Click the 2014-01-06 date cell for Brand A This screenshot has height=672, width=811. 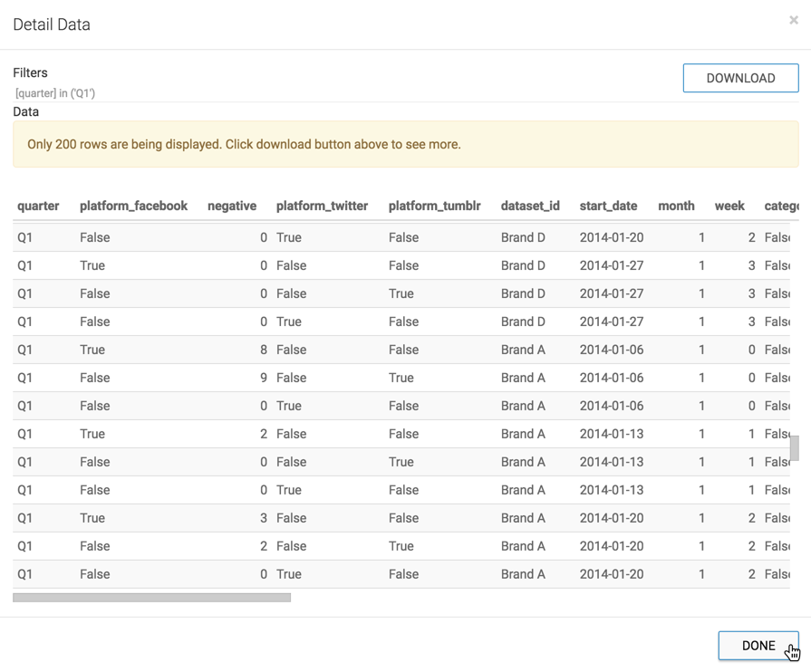pos(608,350)
